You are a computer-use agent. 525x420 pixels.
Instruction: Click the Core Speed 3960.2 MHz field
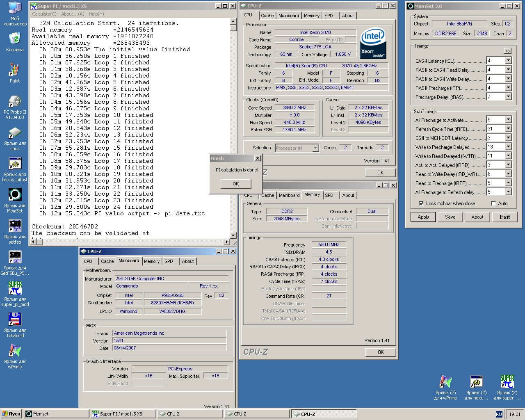click(294, 107)
